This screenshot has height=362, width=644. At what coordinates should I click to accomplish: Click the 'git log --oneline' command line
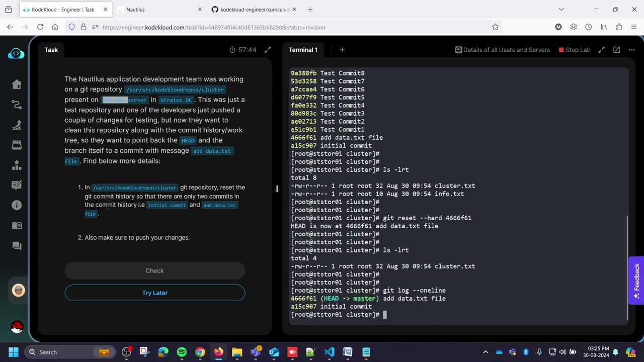pyautogui.click(x=368, y=291)
